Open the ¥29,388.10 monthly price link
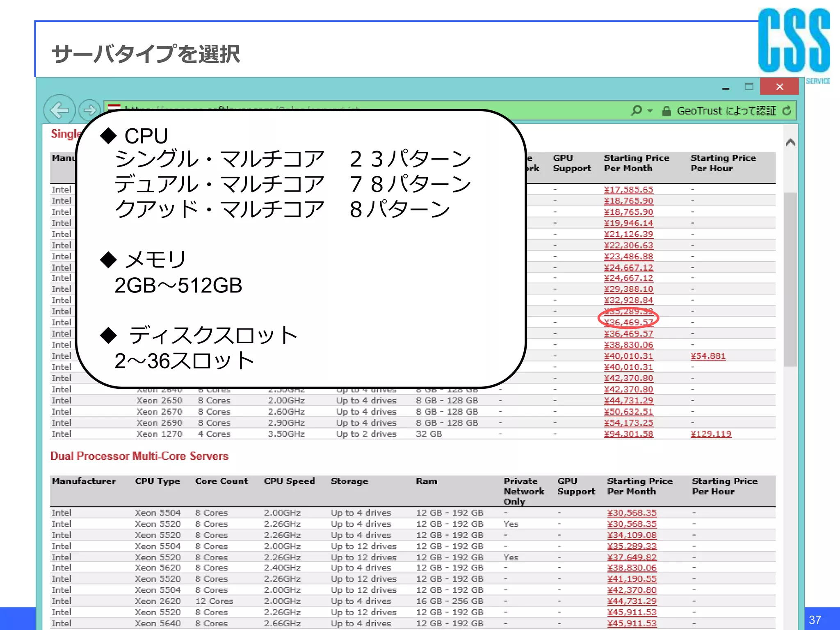This screenshot has height=630, width=840. (x=628, y=289)
